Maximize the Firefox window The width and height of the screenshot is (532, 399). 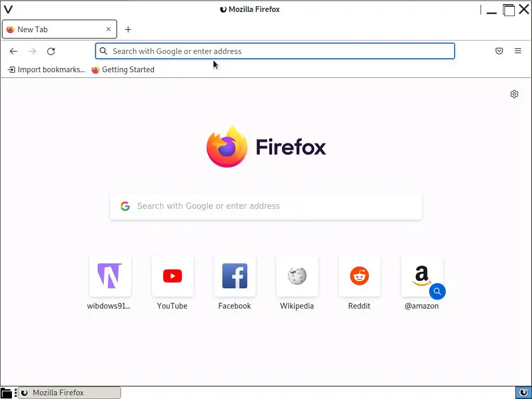point(509,9)
